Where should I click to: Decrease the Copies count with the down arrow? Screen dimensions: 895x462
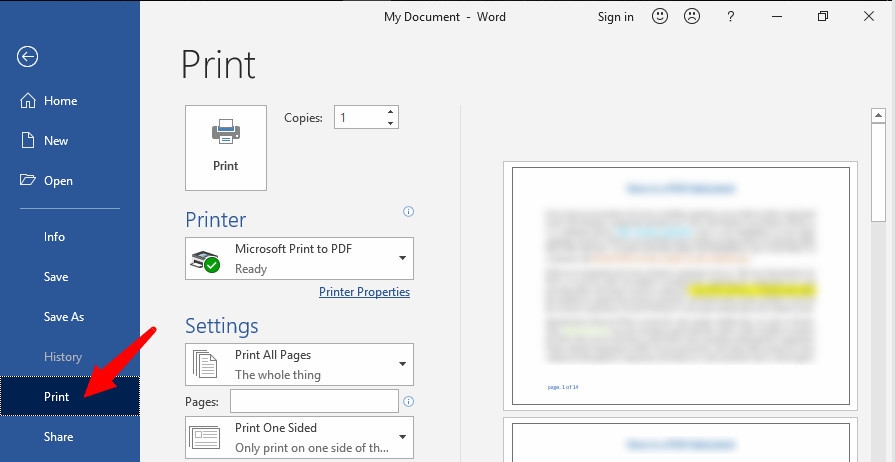(390, 123)
